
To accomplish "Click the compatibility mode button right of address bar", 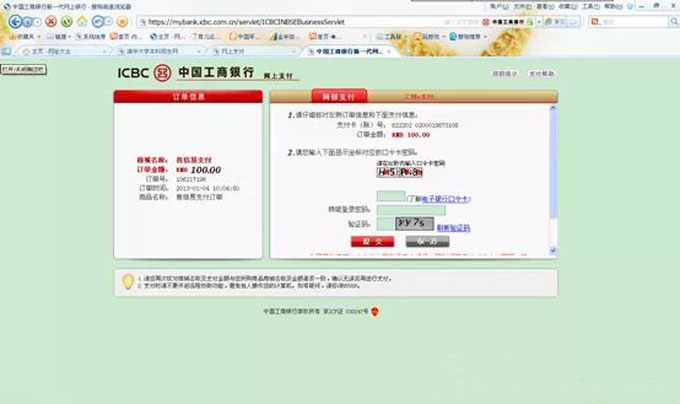I will (x=555, y=22).
